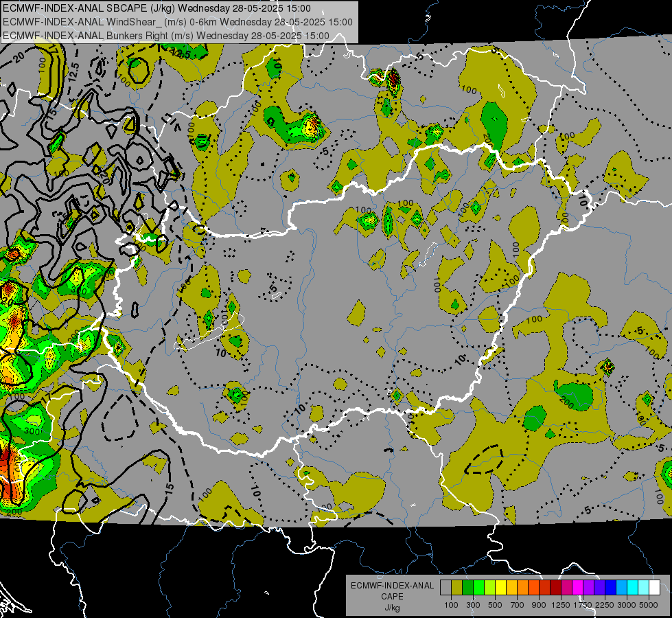Select the gray swatch in the CAPE legend
The width and height of the screenshot is (672, 618).
(x=445, y=587)
